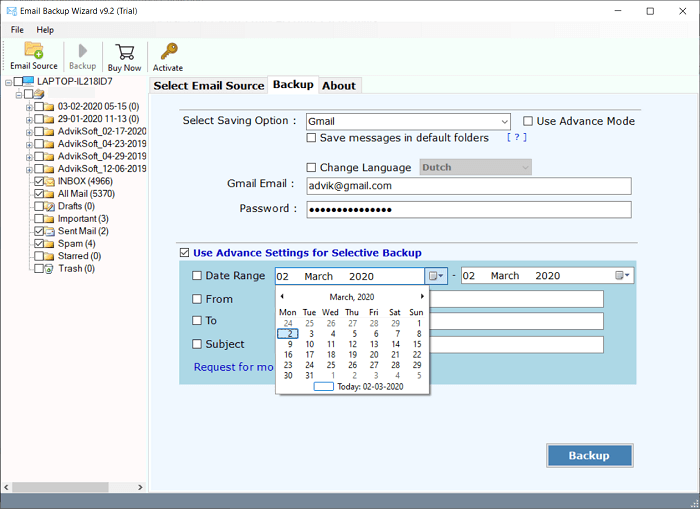Check the Drafts (0) checkbox

[x=39, y=206]
